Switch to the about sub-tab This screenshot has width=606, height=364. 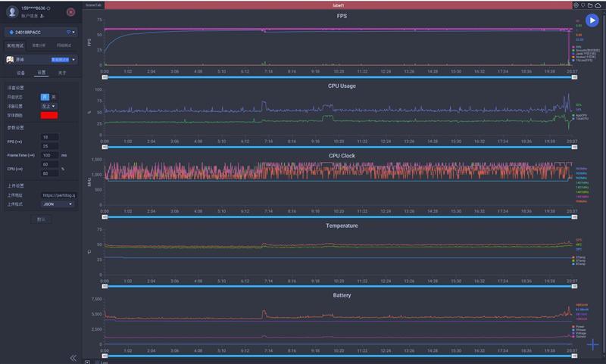[62, 73]
